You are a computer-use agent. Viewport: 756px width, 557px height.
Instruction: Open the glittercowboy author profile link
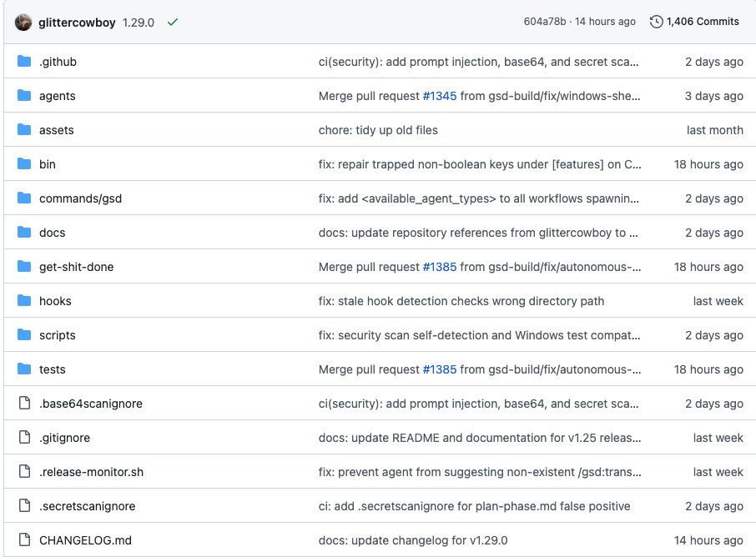(77, 23)
